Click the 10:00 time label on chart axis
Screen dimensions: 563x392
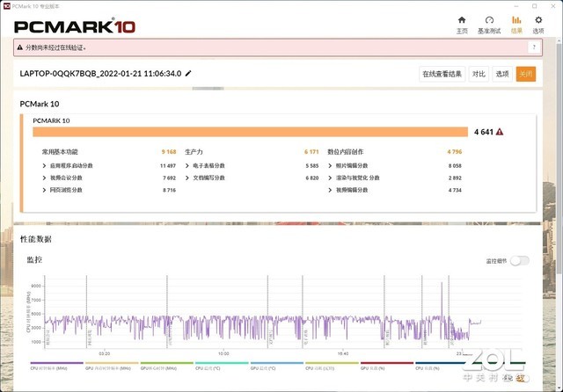point(223,353)
